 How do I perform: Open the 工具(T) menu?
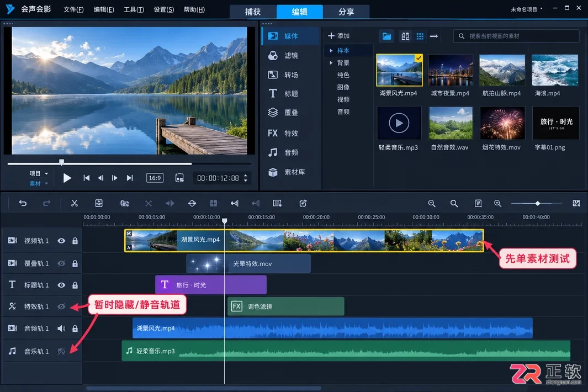coord(134,9)
